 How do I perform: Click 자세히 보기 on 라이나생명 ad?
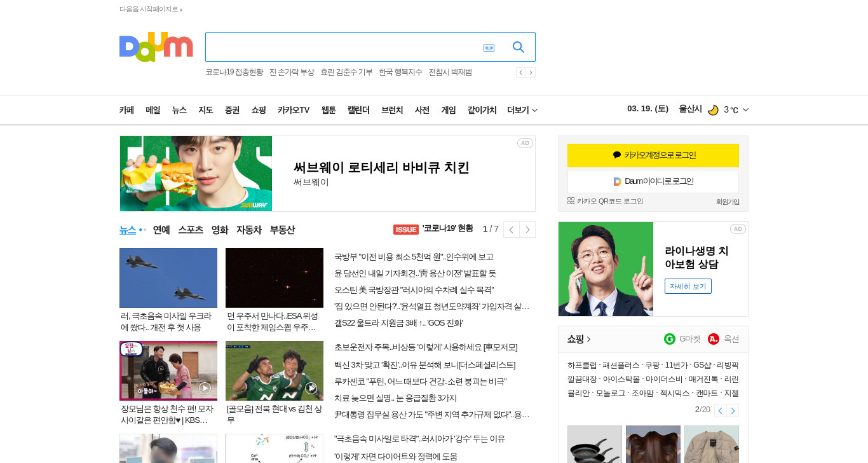(688, 286)
